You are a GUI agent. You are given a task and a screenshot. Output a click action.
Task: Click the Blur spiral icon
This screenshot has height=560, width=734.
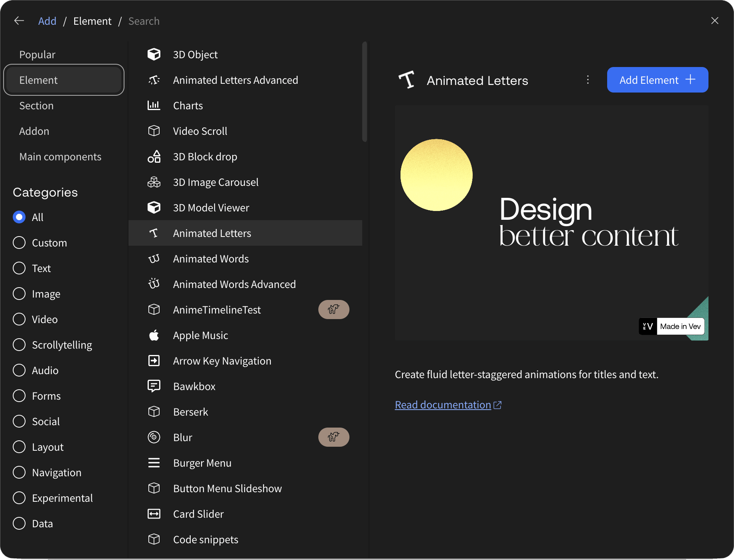(154, 438)
